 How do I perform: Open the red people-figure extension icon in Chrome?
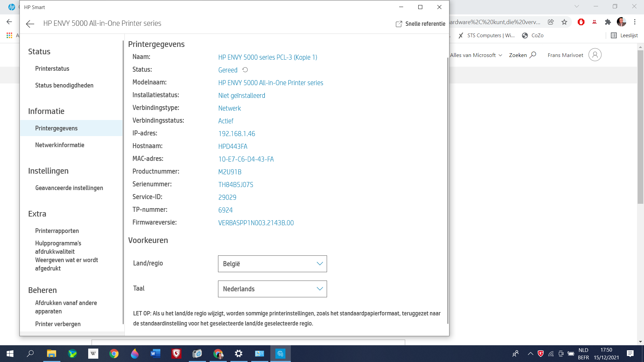click(594, 22)
